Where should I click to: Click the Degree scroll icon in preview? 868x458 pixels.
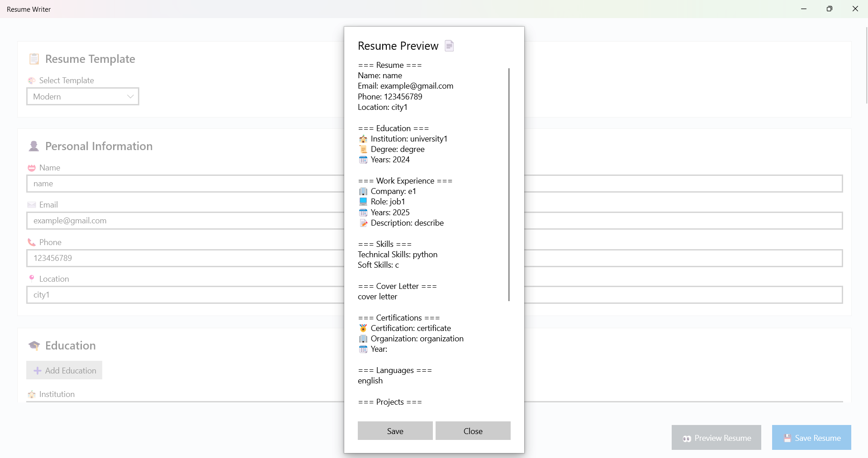(363, 149)
